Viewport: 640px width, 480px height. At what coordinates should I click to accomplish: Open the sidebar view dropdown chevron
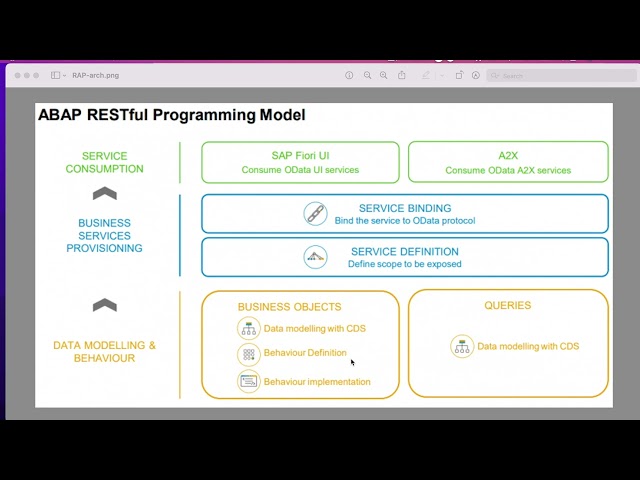point(64,76)
